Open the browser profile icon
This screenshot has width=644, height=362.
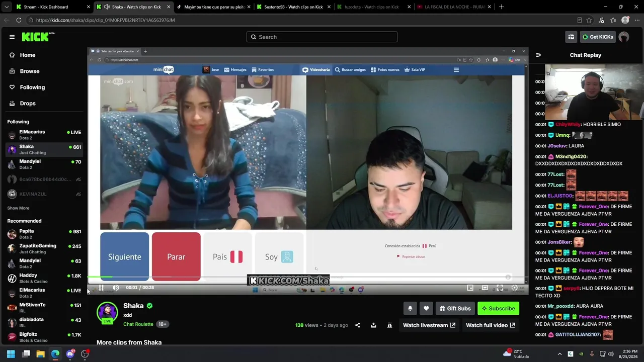click(625, 20)
